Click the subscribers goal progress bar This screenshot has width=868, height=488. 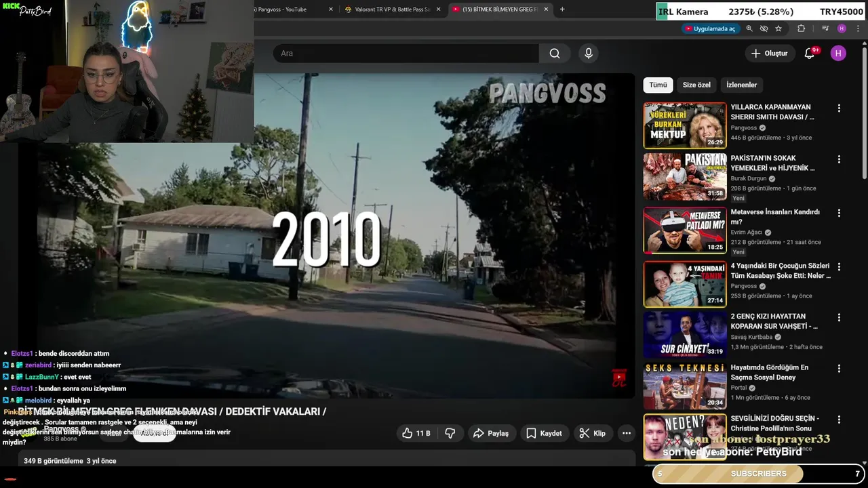(759, 474)
